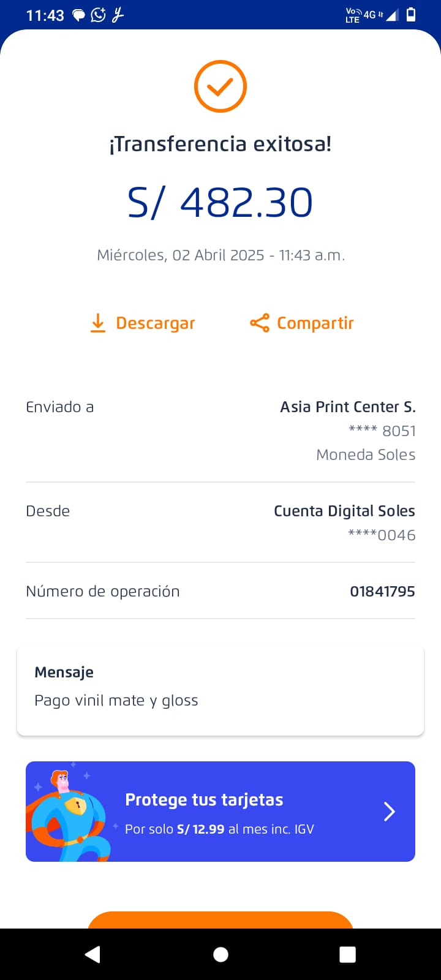
Task: Tap the operation number 01841795
Action: [x=382, y=591]
